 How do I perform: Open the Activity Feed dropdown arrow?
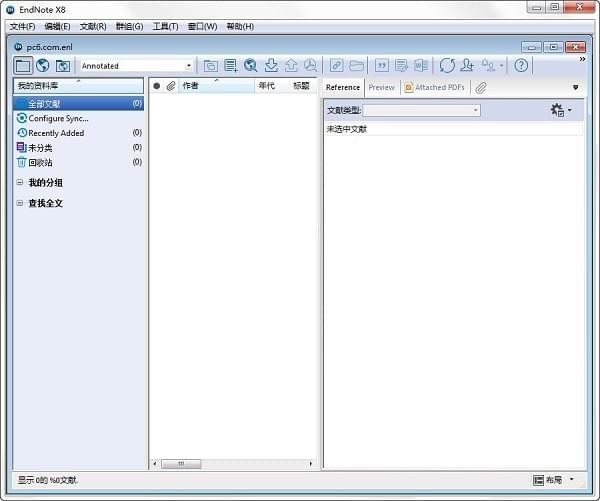501,66
